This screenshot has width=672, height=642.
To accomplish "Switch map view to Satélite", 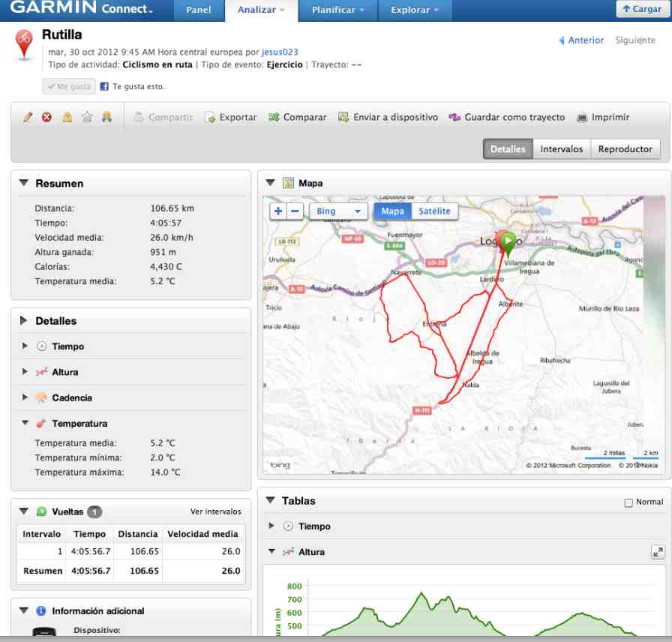I will click(x=434, y=211).
